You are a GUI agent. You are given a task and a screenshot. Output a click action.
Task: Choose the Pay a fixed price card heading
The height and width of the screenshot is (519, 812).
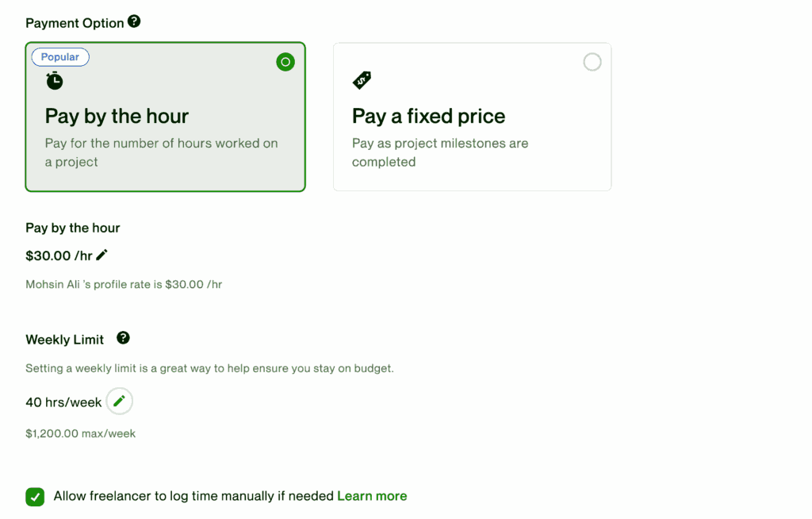coord(428,116)
